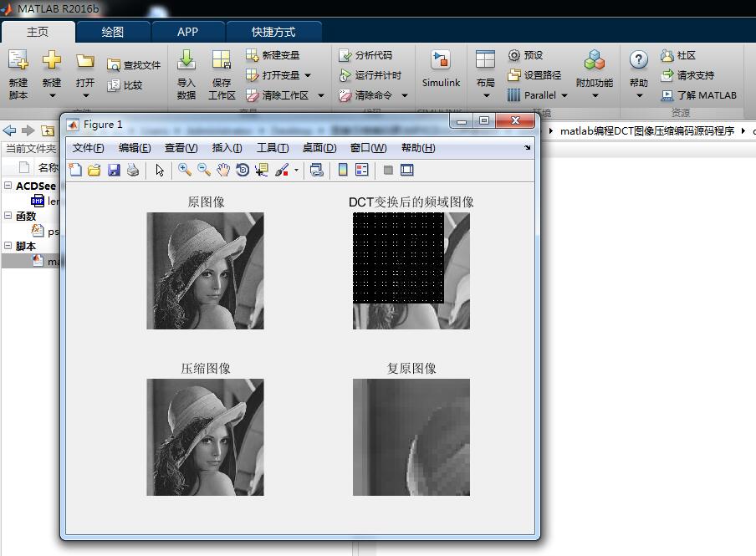This screenshot has width=756, height=556.
Task: Dock Figure 1 using the corner arrow
Action: 527,147
